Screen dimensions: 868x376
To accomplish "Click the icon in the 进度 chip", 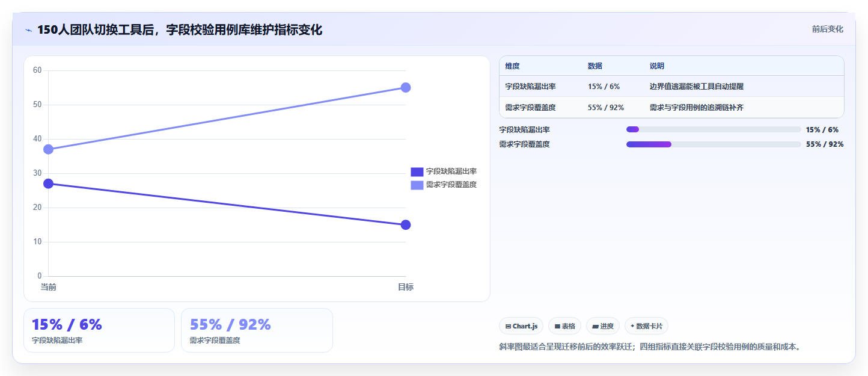I will (595, 326).
